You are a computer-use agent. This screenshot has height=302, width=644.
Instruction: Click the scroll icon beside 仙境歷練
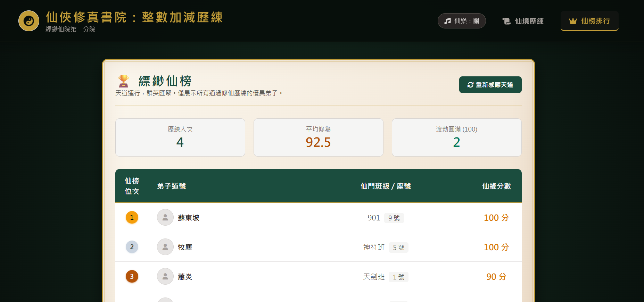point(506,21)
